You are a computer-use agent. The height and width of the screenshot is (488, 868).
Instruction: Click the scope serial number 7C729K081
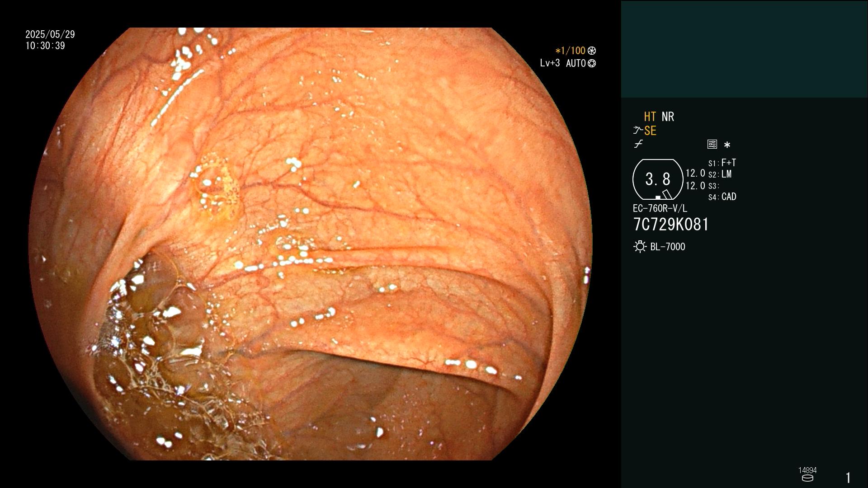(671, 225)
